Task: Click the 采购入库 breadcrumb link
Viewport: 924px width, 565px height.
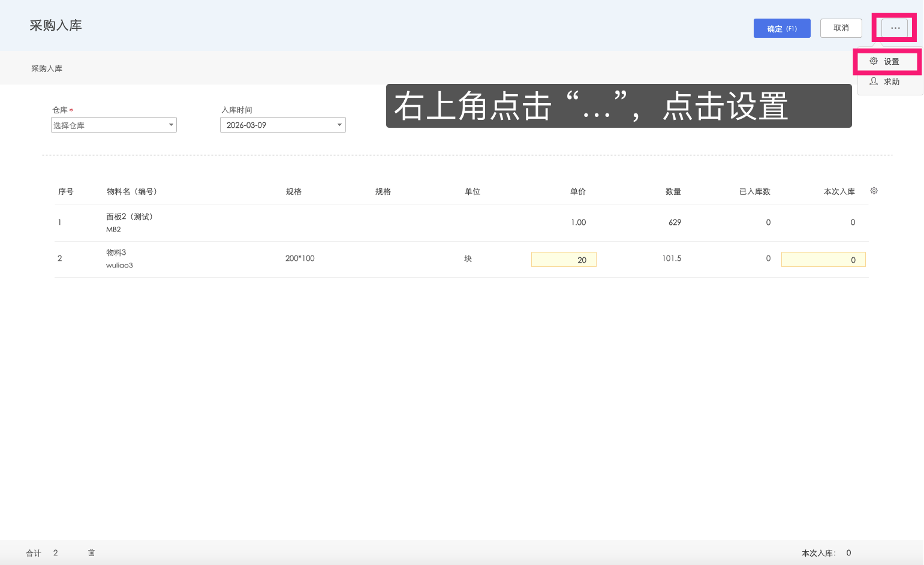Action: point(47,68)
